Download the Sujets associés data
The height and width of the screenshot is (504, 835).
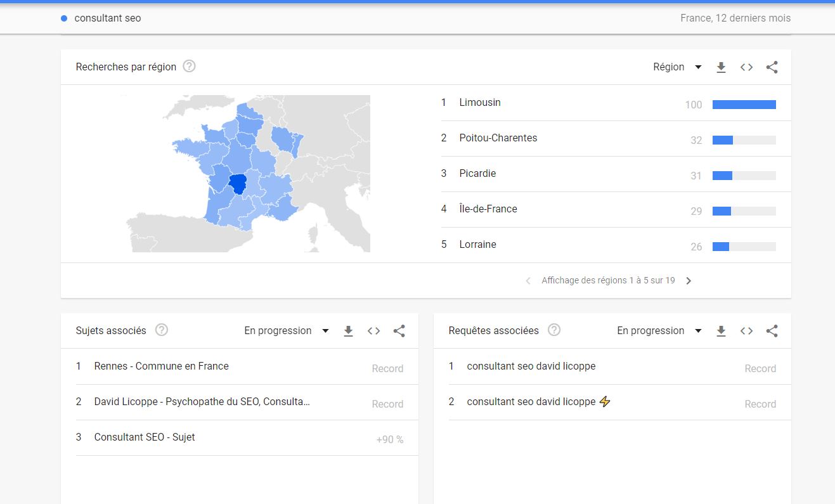[x=348, y=331]
